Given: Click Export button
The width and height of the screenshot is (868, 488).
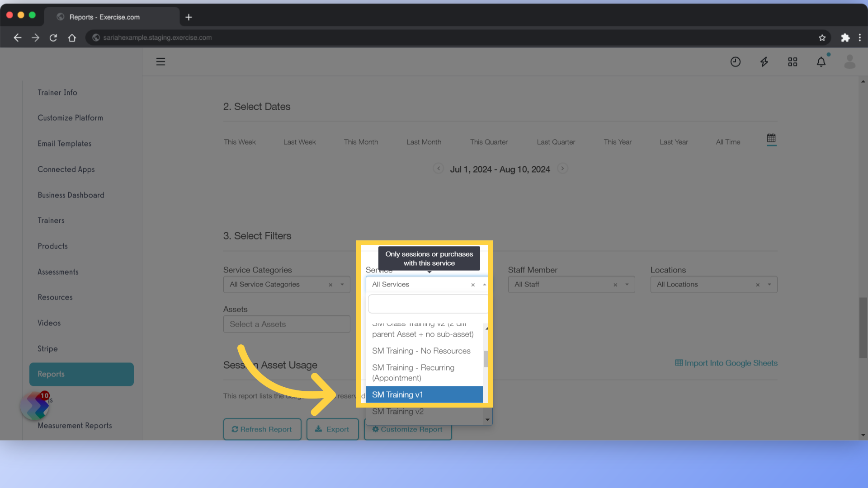Looking at the screenshot, I should coord(332,429).
